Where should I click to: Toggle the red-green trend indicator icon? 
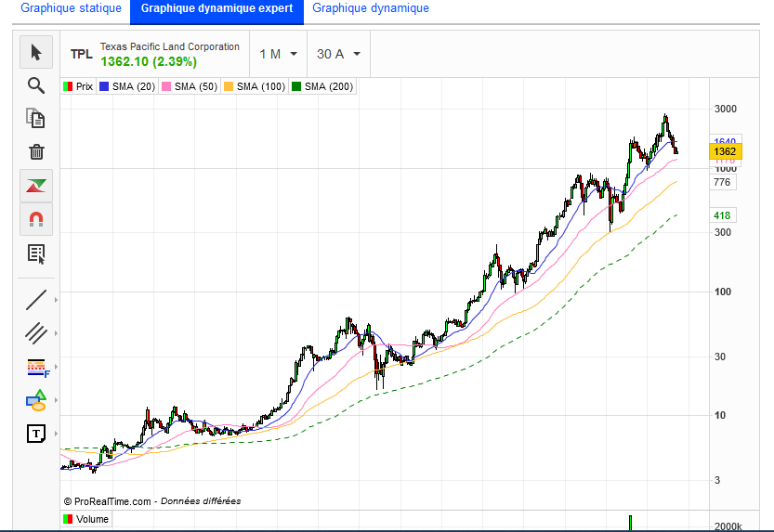36,186
